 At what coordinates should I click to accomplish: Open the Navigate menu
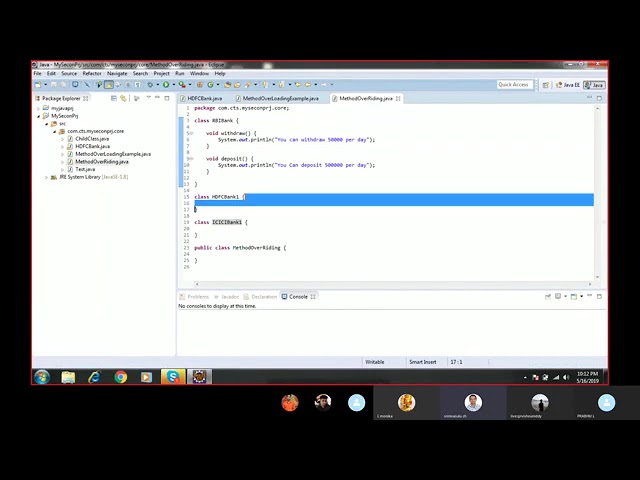(x=117, y=73)
